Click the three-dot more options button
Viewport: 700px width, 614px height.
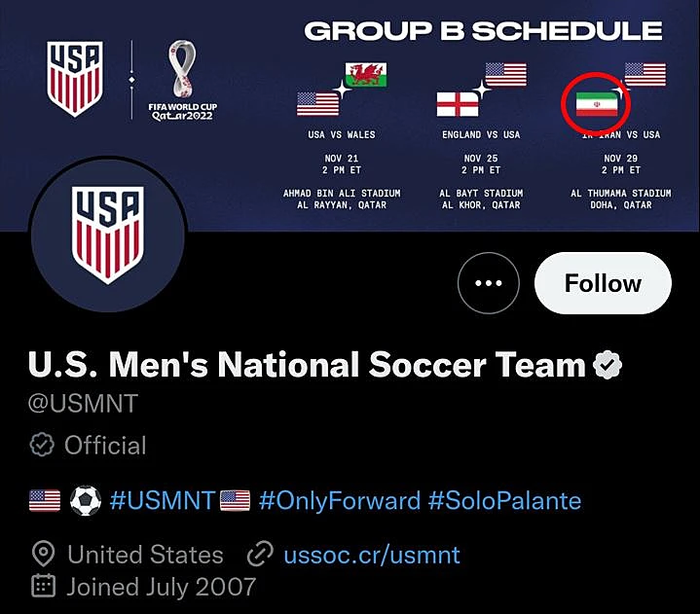click(x=488, y=283)
